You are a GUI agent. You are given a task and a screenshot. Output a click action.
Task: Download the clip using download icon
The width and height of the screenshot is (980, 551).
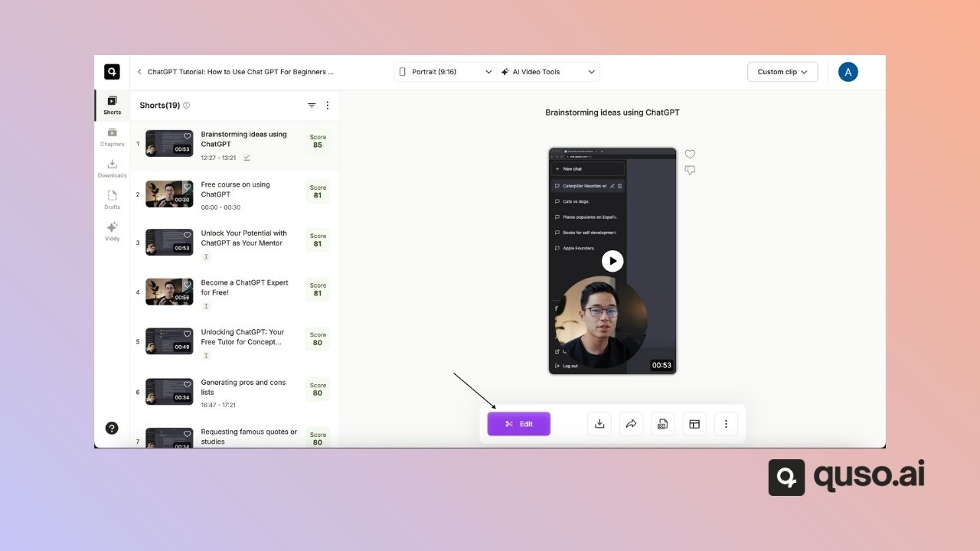(x=599, y=424)
